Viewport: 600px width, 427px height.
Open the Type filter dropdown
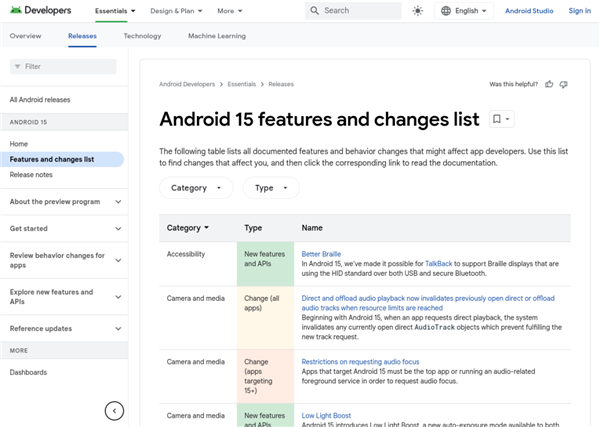click(271, 188)
